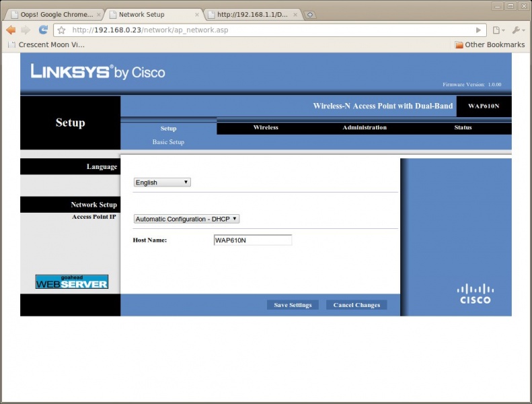Select the Basic Setup sub-tab
This screenshot has width=532, height=404.
168,142
